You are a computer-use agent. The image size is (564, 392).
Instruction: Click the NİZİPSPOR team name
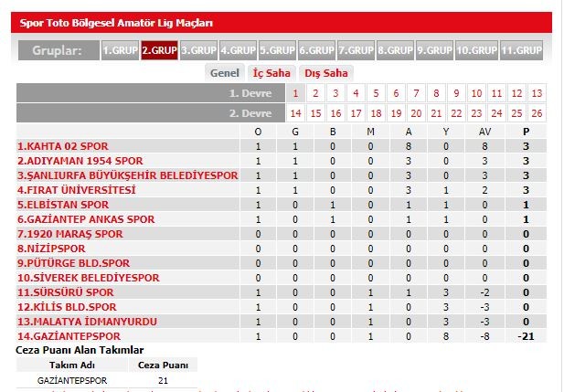(51, 249)
